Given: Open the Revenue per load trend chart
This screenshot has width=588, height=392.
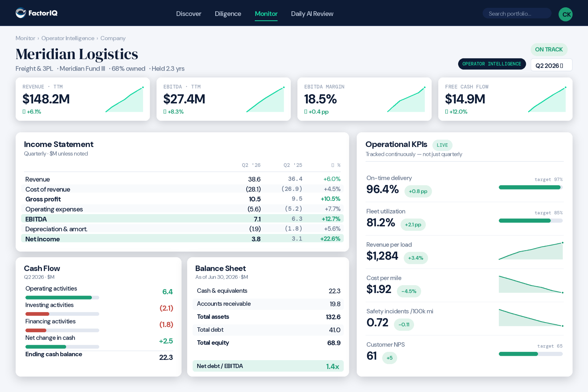Looking at the screenshot, I should (531, 251).
